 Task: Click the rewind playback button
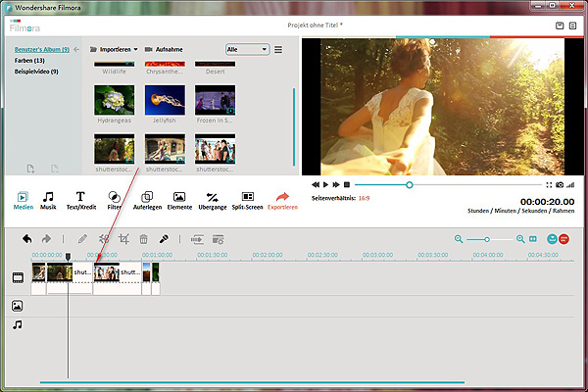pyautogui.click(x=316, y=184)
